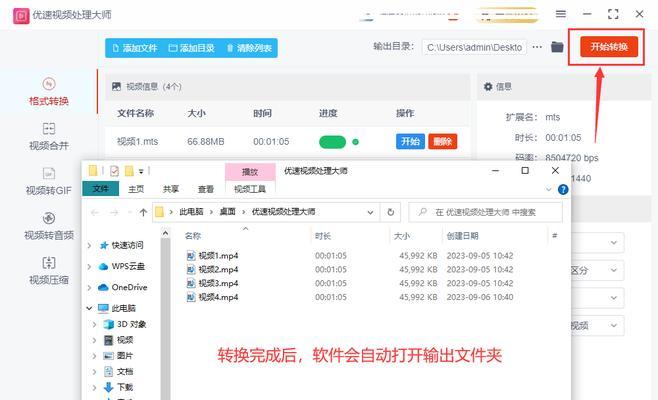658x400 pixels.
Task: Expand WPS云盘 in the navigation tree
Action: [x=89, y=267]
